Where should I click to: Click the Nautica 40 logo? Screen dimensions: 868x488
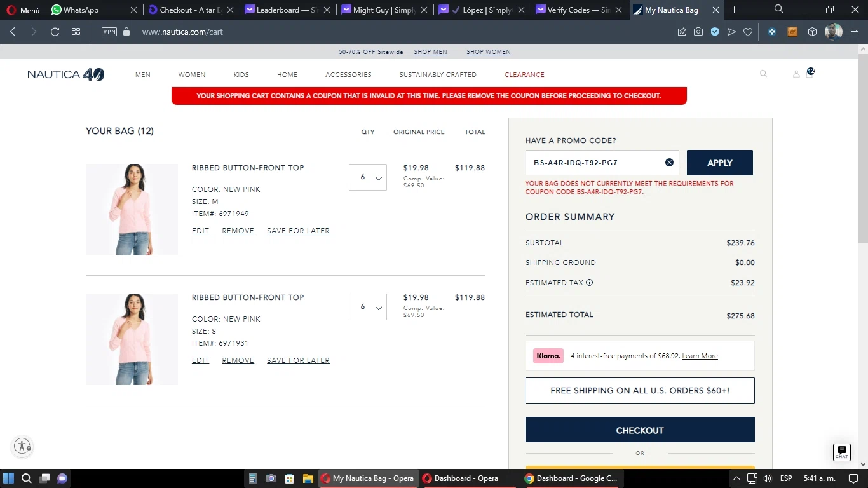click(66, 74)
